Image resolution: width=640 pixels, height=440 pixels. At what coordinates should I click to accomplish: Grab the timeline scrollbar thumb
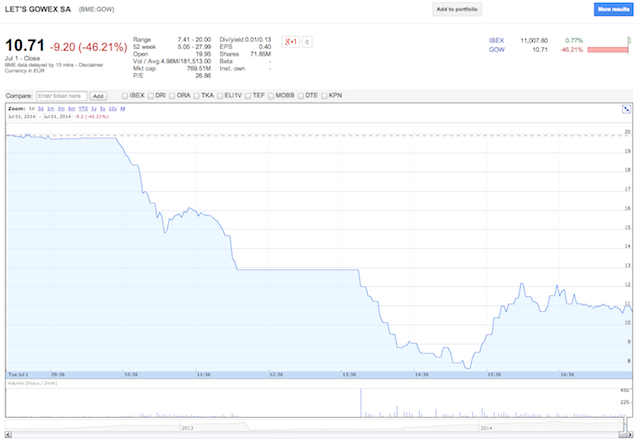[623, 435]
